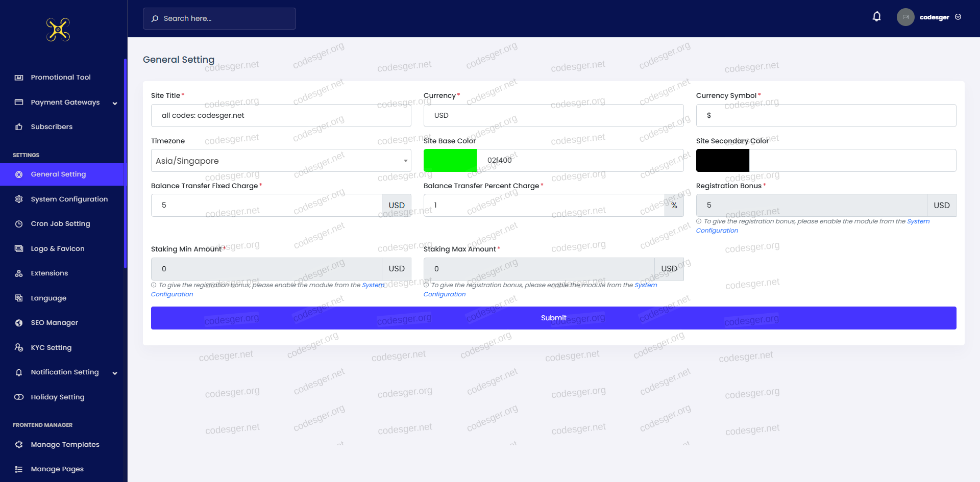Open the codesger profile dropdown arrow
This screenshot has height=482, width=980.
coord(958,17)
